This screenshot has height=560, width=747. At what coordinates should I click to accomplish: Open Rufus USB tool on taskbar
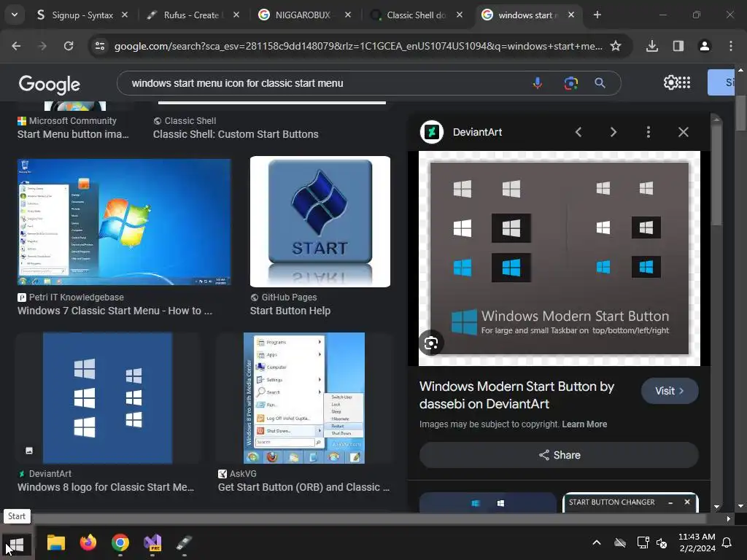pyautogui.click(x=184, y=542)
